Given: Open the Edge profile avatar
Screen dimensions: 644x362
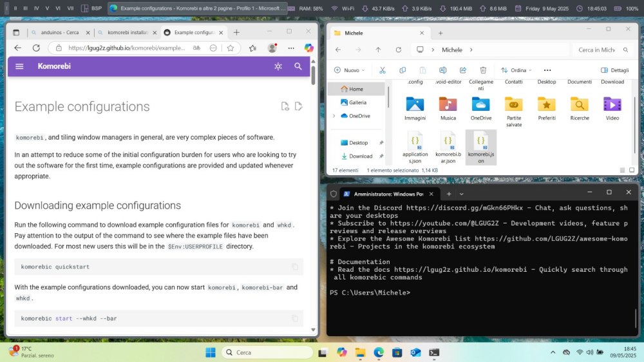Looking at the screenshot, I should click(272, 48).
